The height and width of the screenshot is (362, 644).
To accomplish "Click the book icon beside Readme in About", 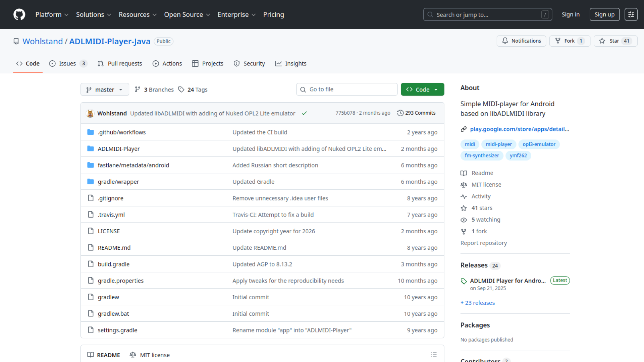I will coord(464,173).
